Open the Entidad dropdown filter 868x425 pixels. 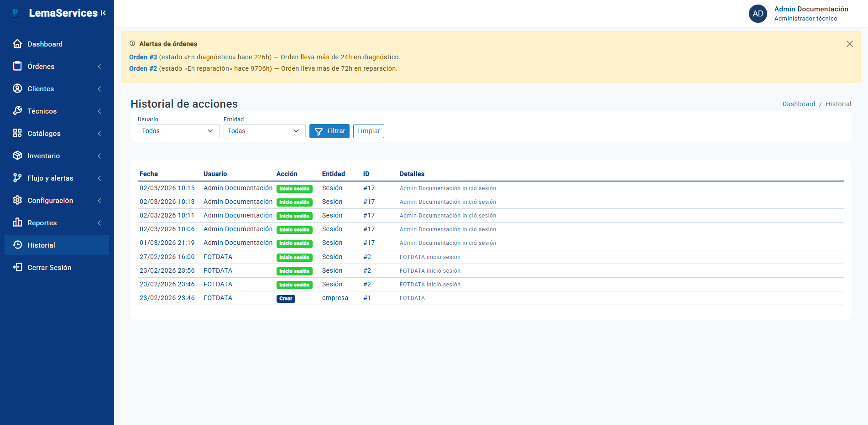[264, 131]
